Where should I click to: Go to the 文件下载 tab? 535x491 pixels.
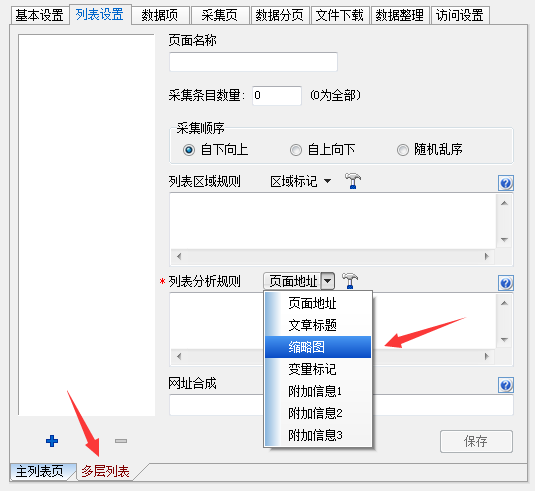(x=340, y=15)
